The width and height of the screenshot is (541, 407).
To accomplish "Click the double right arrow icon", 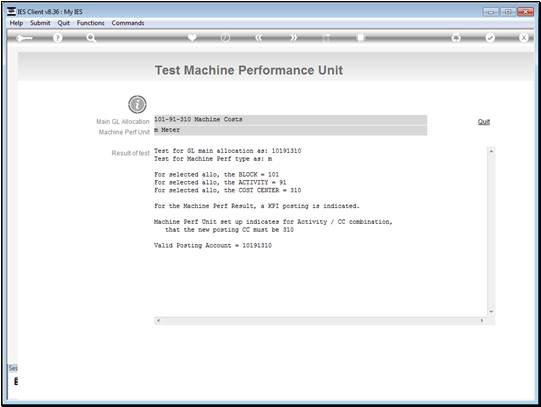I will click(x=293, y=38).
